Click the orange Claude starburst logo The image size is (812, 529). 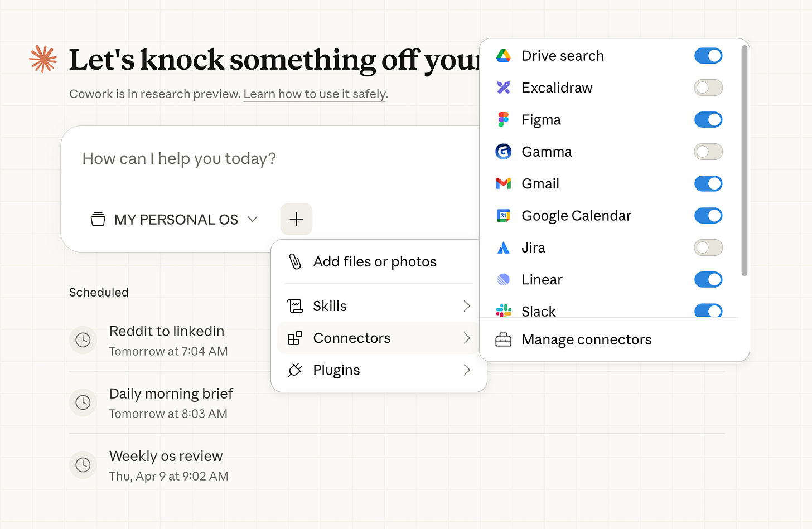tap(43, 59)
